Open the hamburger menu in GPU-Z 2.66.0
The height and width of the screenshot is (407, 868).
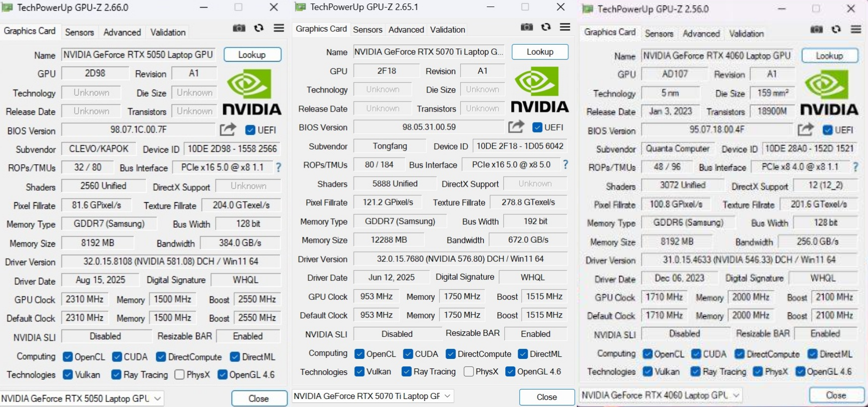coord(279,28)
